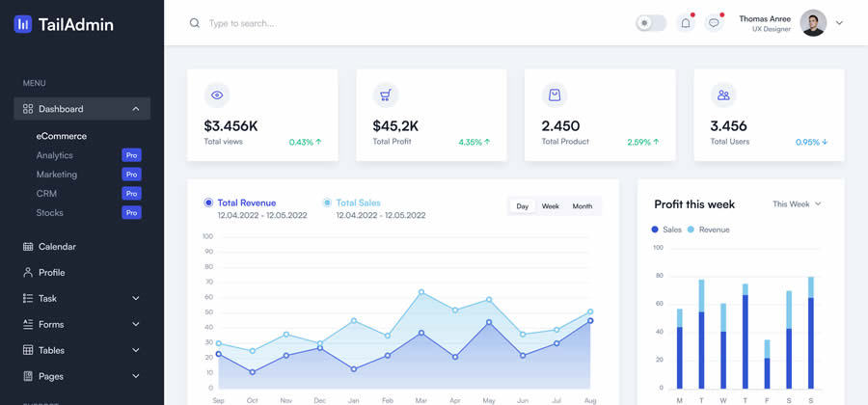Open the user profile dropdown chevron
This screenshot has height=405, width=868.
click(839, 23)
